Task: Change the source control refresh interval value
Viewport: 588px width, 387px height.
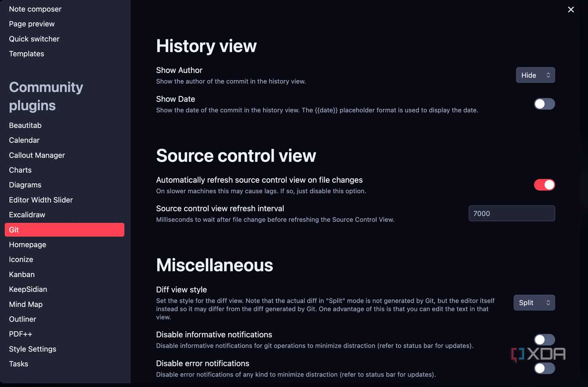Action: 512,213
